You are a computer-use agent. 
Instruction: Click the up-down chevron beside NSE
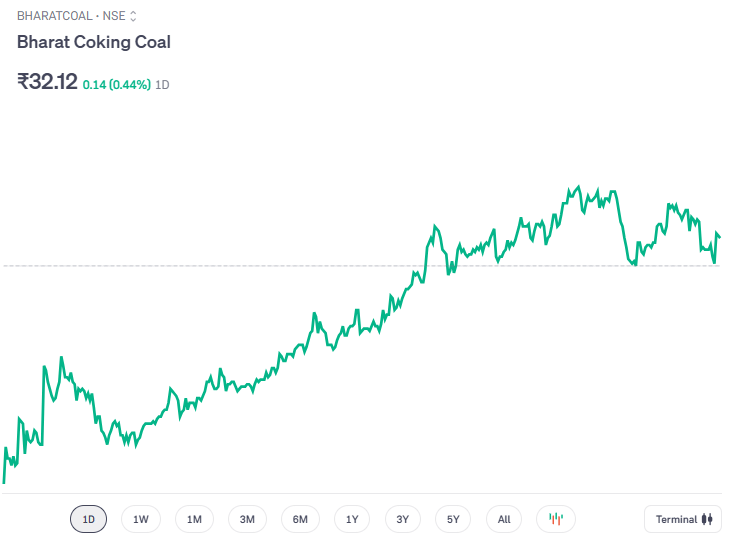(133, 16)
